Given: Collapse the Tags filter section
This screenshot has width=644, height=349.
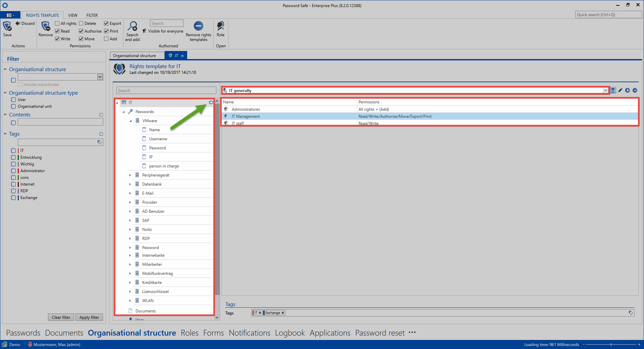Looking at the screenshot, I should 5,134.
